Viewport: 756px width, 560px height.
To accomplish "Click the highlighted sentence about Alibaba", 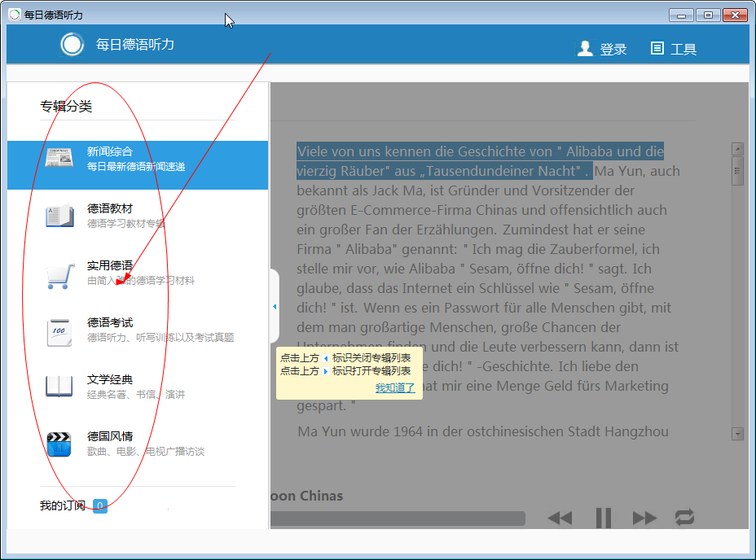I will [x=480, y=161].
